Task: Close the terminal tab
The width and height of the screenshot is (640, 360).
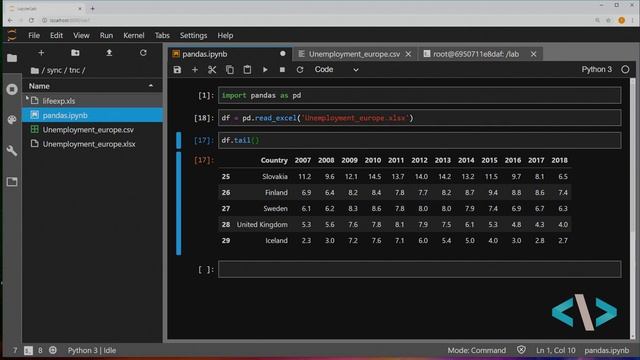Action: (533, 54)
